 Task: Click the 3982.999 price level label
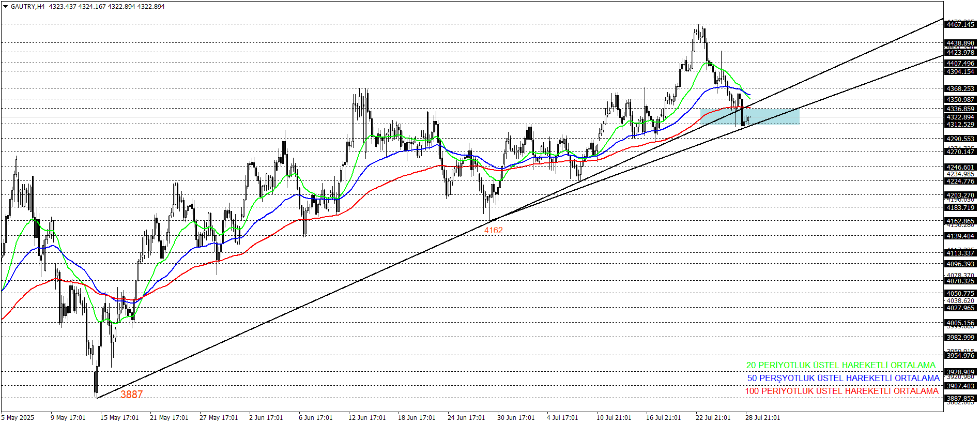pyautogui.click(x=960, y=338)
